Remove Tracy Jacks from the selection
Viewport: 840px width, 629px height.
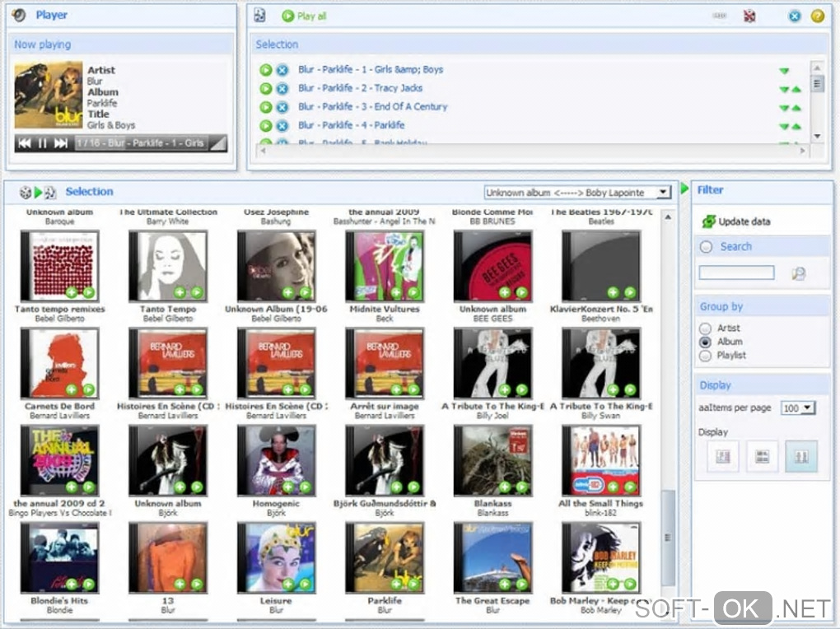(282, 88)
